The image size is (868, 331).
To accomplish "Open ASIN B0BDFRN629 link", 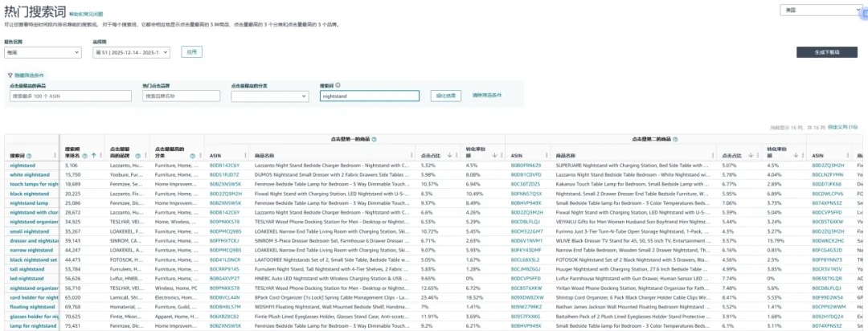I will 526,165.
